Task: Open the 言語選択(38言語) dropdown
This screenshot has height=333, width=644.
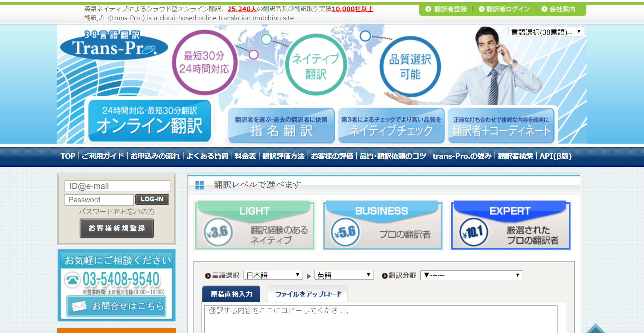Action: (546, 32)
